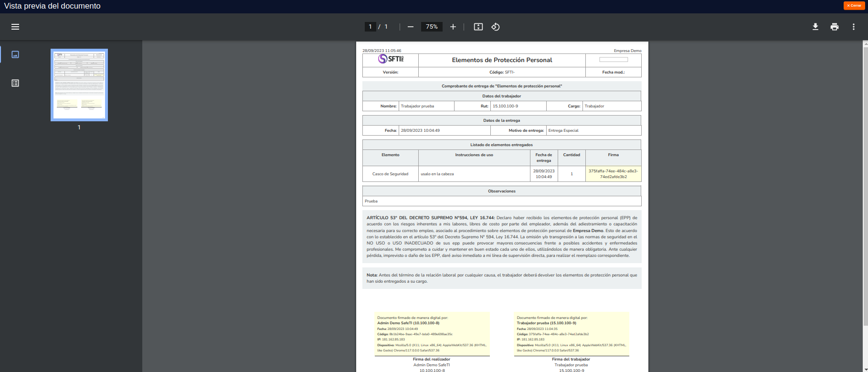Click the 'Trabajador prueba (15.100.100-9)' signer name

coord(546,323)
